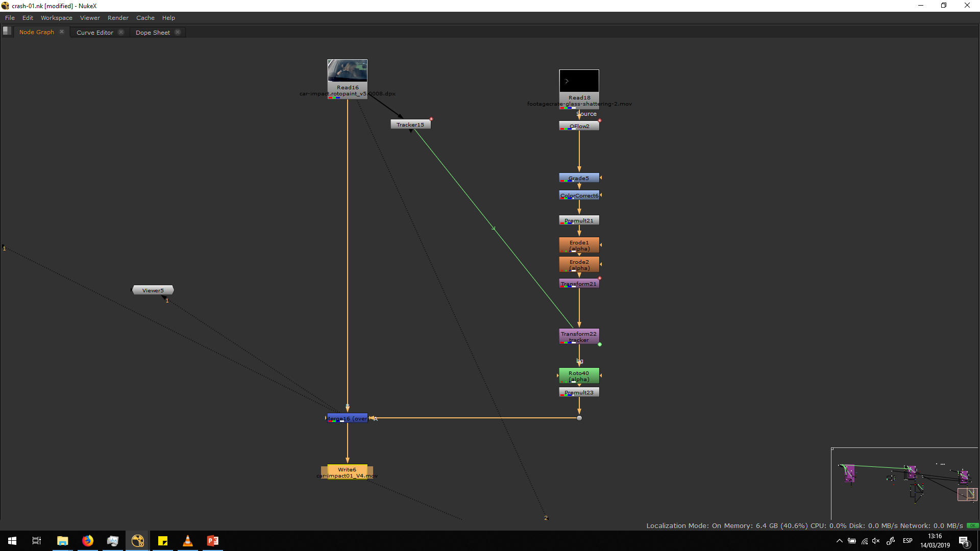Open the pane layout menu icon
This screenshot has height=551, width=980.
(x=7, y=31)
